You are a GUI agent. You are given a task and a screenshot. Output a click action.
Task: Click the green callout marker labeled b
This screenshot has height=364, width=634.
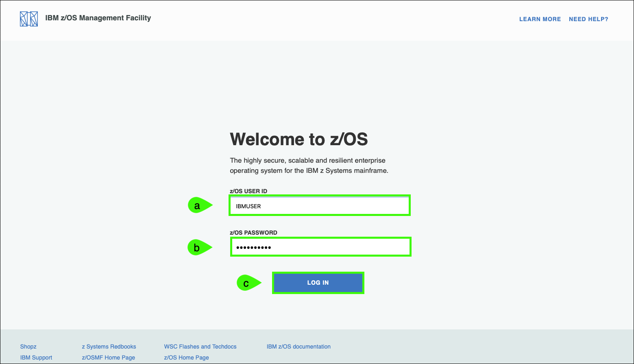pos(198,247)
